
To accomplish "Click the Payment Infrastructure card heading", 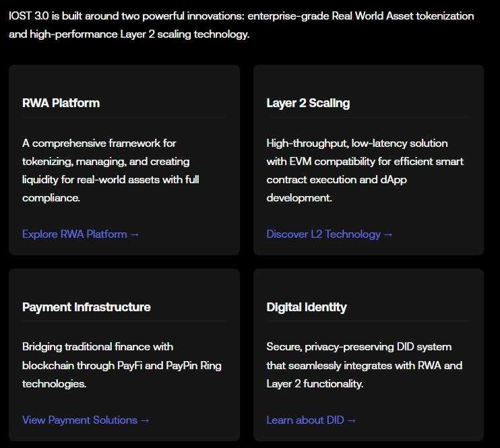I will tap(86, 307).
